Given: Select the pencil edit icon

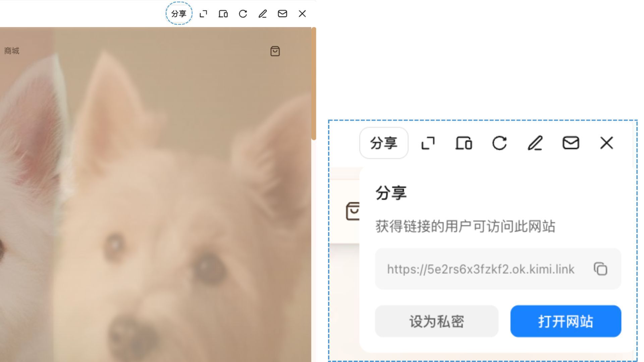Looking at the screenshot, I should pos(263,14).
